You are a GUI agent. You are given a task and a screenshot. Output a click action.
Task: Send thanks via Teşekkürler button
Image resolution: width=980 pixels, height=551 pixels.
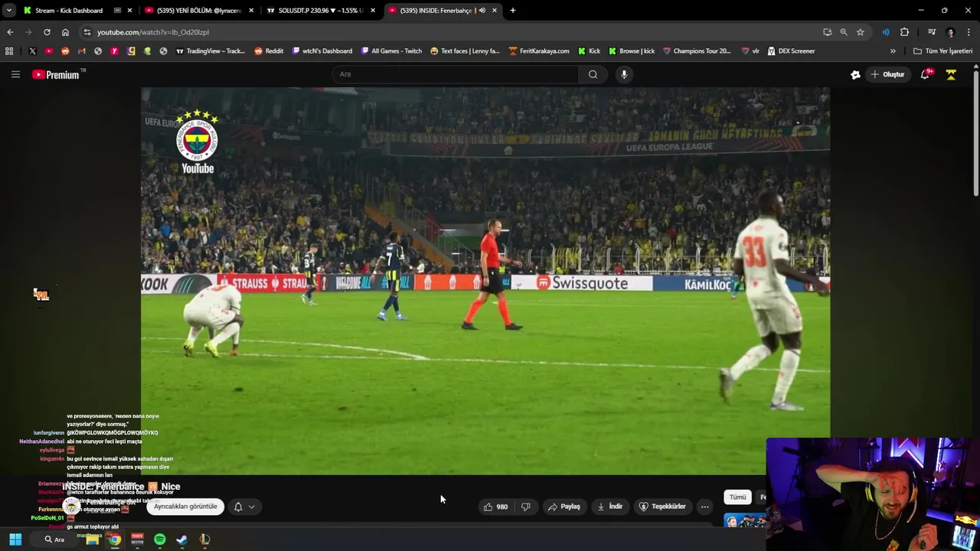coord(663,507)
